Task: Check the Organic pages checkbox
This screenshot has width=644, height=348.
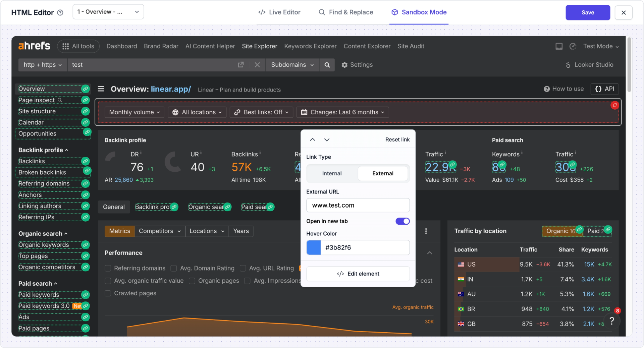Action: point(192,281)
